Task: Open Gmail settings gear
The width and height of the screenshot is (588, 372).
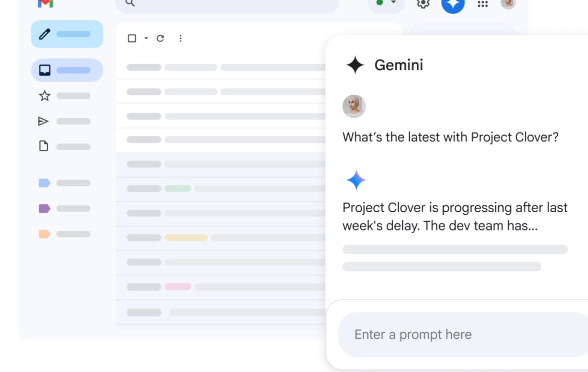Action: coord(423,5)
